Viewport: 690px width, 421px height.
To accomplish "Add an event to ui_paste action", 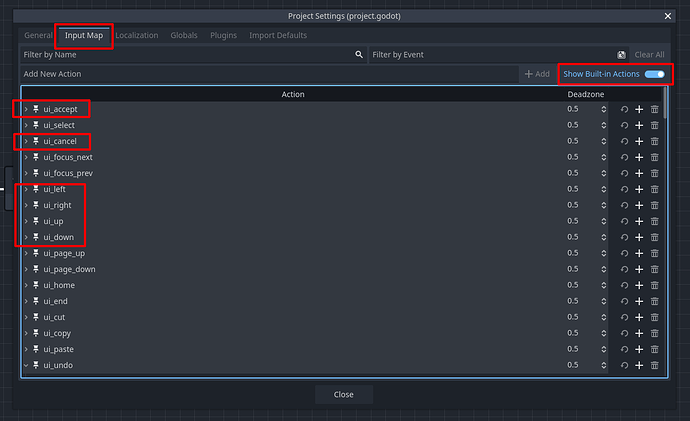I will click(639, 349).
